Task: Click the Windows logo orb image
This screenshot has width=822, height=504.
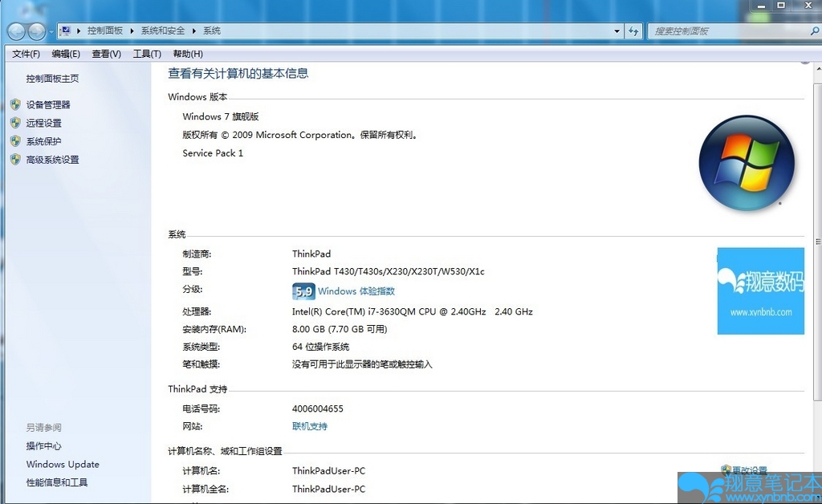Action: (x=747, y=163)
